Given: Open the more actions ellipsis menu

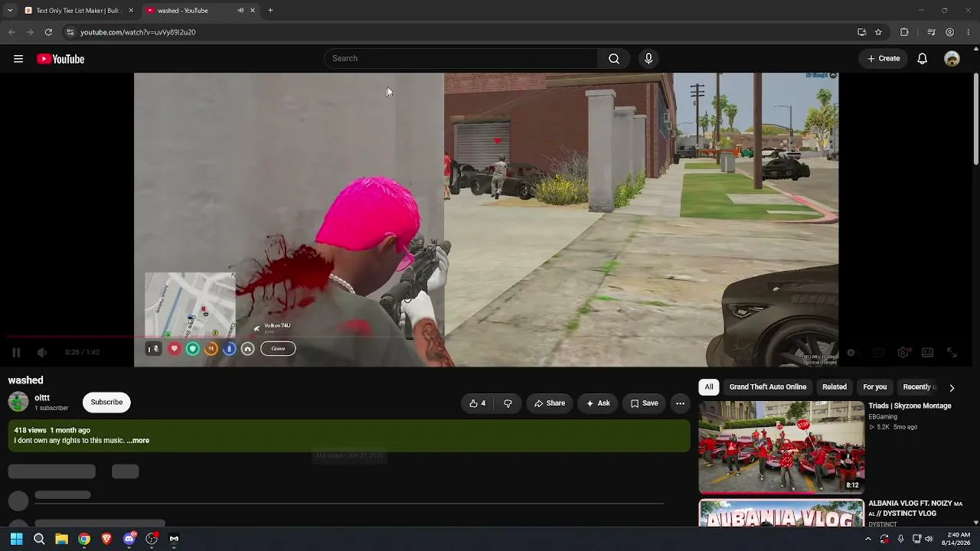Looking at the screenshot, I should coord(680,403).
